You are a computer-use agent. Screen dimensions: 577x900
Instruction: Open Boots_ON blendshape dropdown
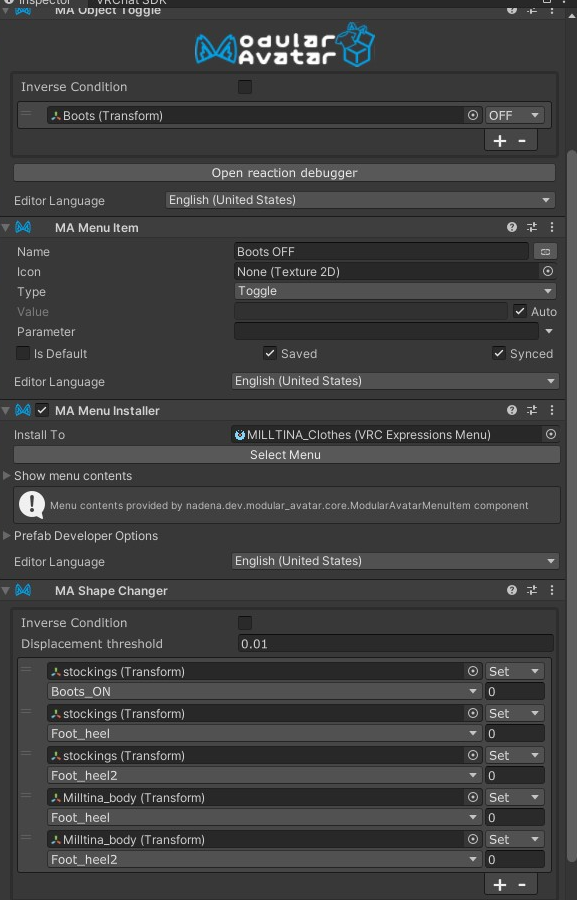tap(265, 692)
